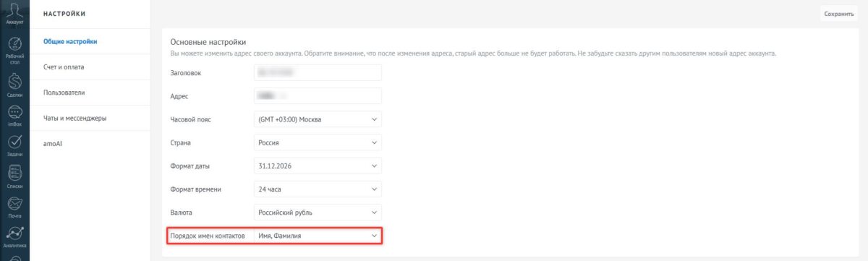Open amoAI settings section
The width and height of the screenshot is (868, 261).
pyautogui.click(x=54, y=144)
